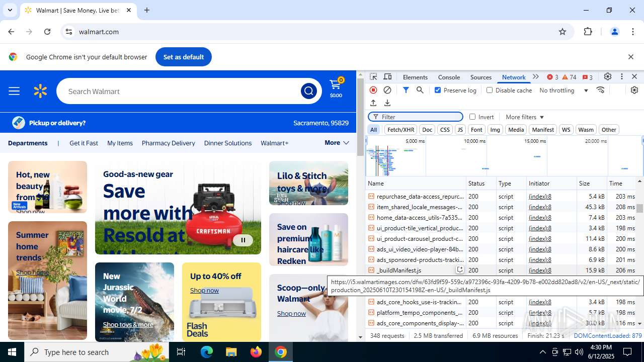
Task: Open network conditions wifi icon
Action: (600, 90)
